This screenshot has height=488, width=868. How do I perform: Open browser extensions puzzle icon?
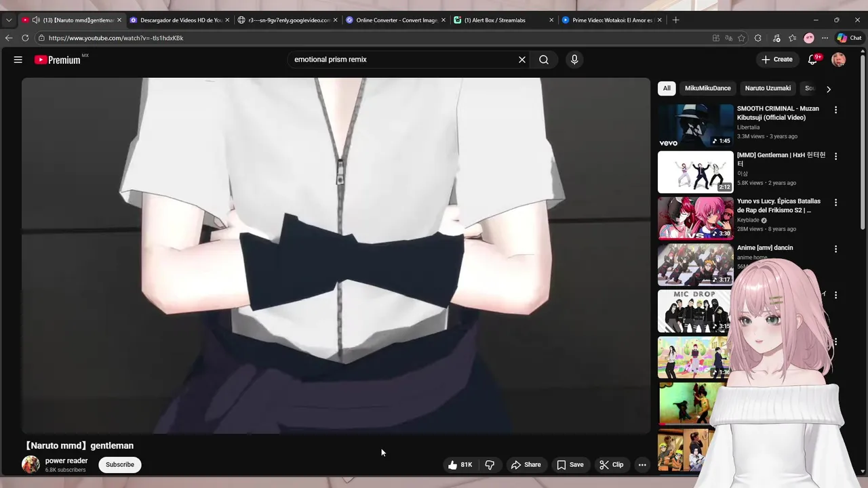[758, 38]
